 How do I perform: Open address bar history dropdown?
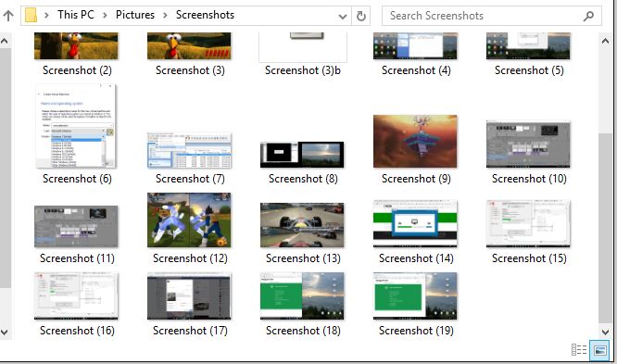point(343,16)
